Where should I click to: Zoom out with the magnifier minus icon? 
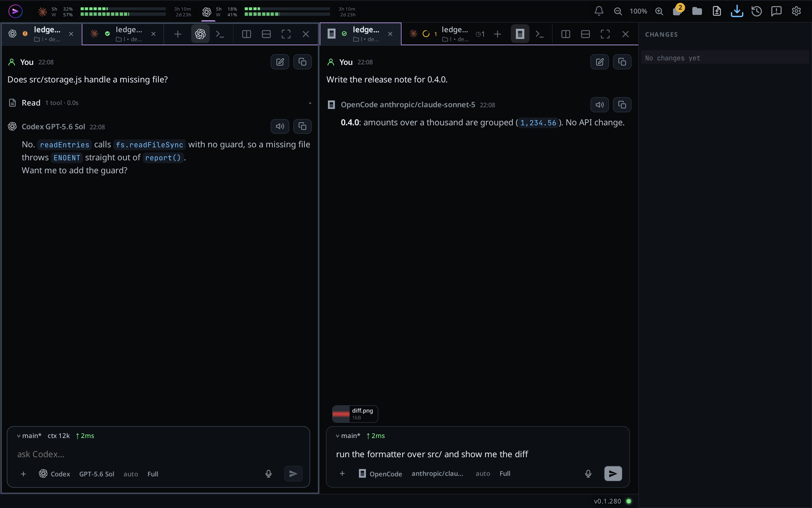pyautogui.click(x=618, y=11)
